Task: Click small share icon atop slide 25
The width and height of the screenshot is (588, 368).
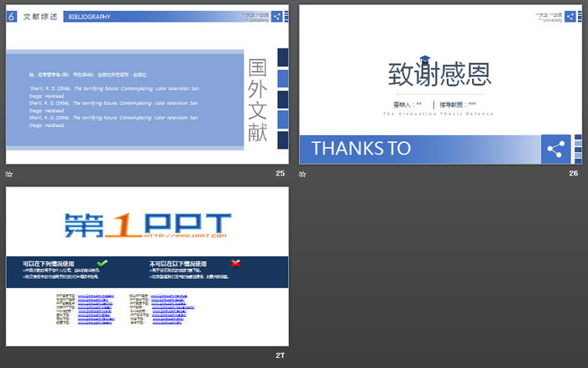Action: [x=276, y=17]
